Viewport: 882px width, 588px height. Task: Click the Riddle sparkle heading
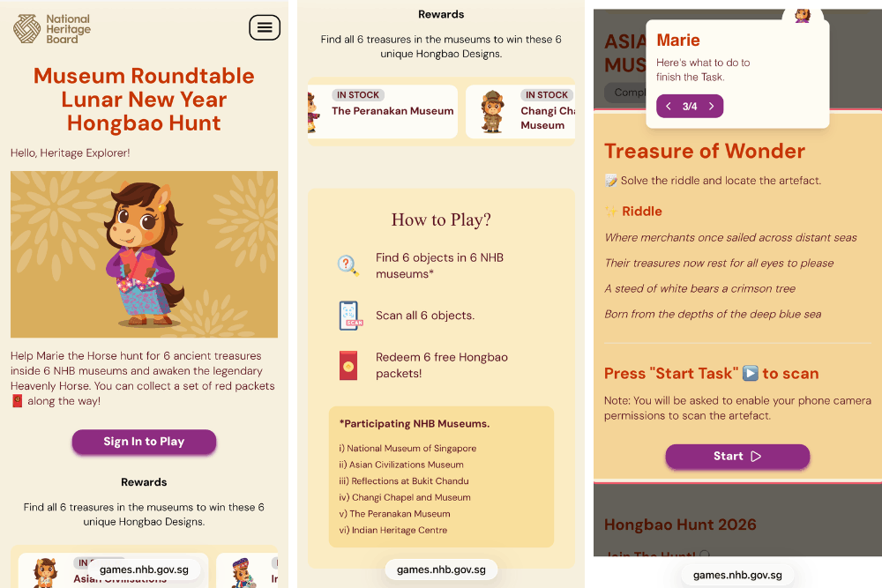(x=633, y=212)
